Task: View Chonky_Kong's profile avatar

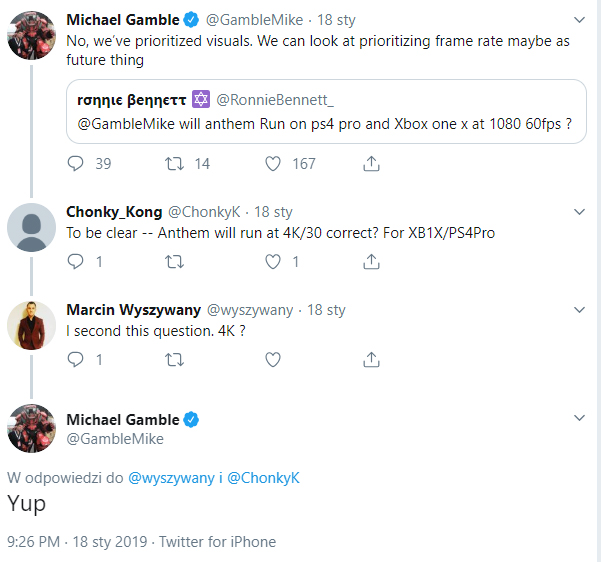Action: pyautogui.click(x=31, y=229)
